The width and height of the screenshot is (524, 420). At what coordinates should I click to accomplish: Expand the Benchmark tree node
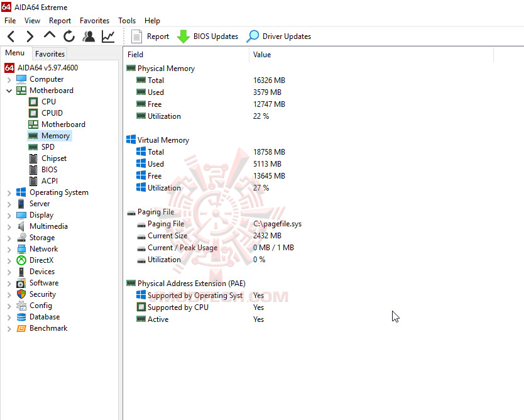click(x=9, y=329)
